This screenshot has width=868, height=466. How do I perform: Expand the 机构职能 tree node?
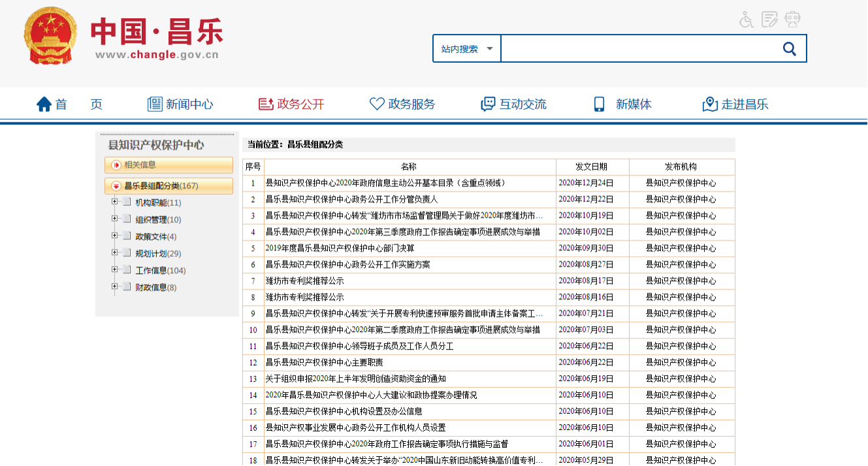click(x=115, y=202)
